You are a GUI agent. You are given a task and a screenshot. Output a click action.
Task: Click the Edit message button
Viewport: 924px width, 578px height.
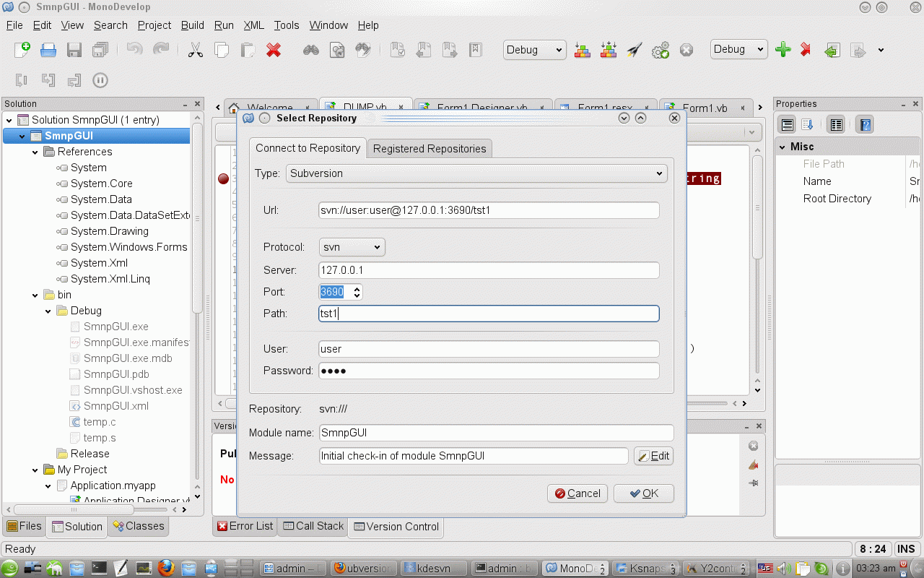[x=654, y=456]
